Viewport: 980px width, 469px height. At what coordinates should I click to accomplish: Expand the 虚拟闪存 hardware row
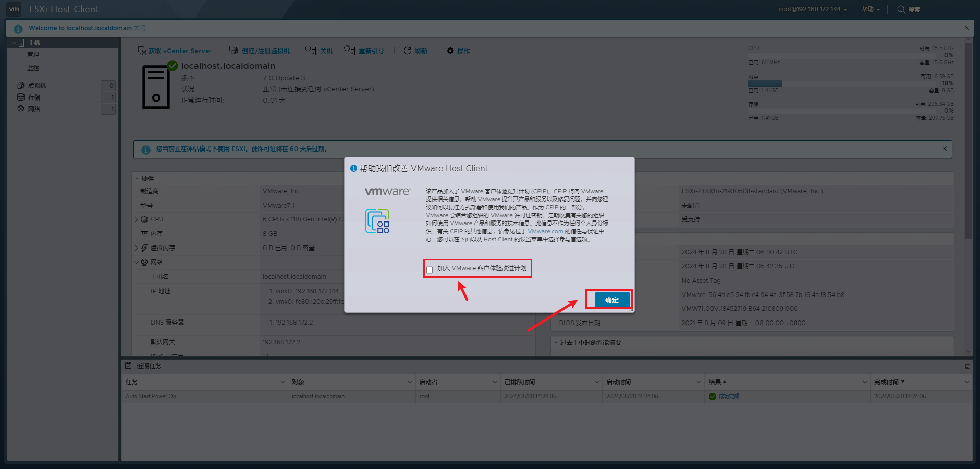coord(137,248)
